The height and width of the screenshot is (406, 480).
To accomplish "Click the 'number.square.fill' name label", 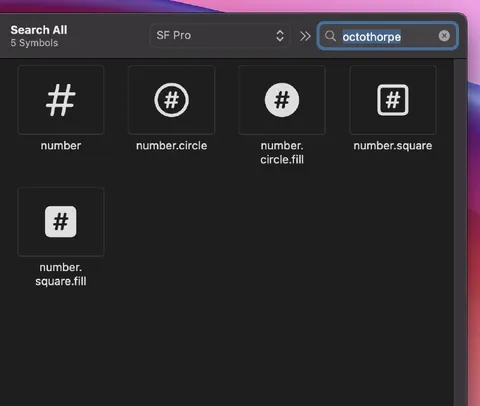I will 61,274.
